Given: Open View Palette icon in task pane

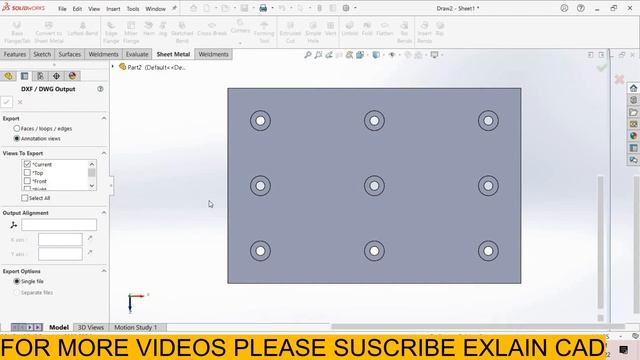Looking at the screenshot, I should click(633, 124).
